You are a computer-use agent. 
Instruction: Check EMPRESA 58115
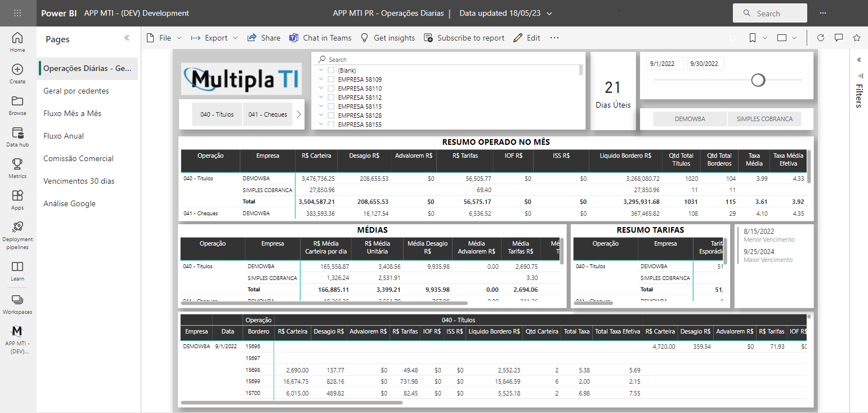click(331, 106)
